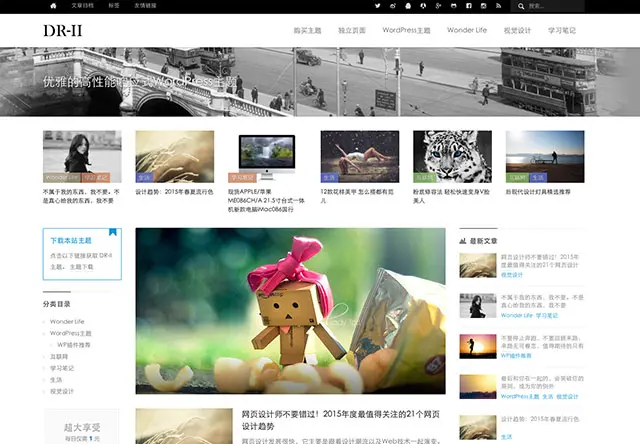Viewport: 640px width, 444px height.
Task: Select WP插件推荐 subcategory in sidebar
Action: tap(74, 345)
